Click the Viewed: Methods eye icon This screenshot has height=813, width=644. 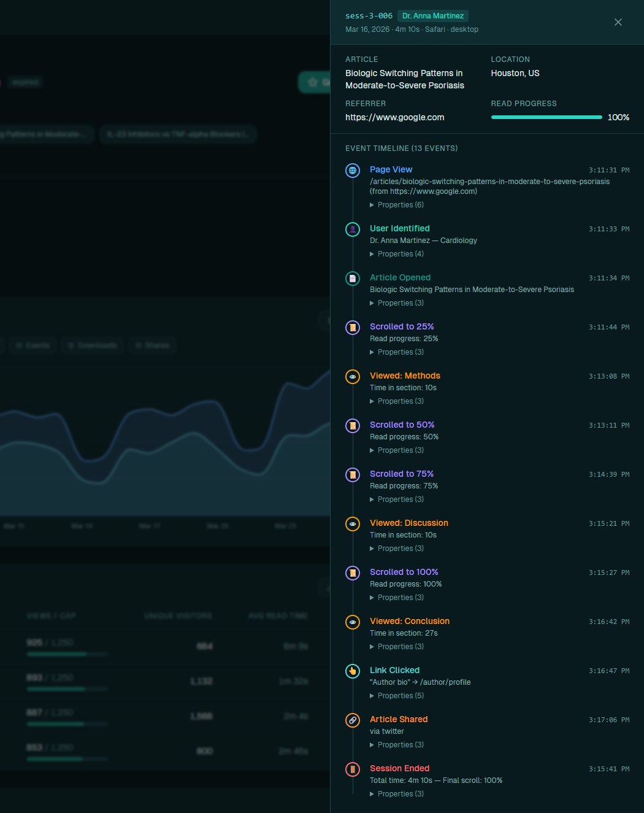(x=353, y=377)
